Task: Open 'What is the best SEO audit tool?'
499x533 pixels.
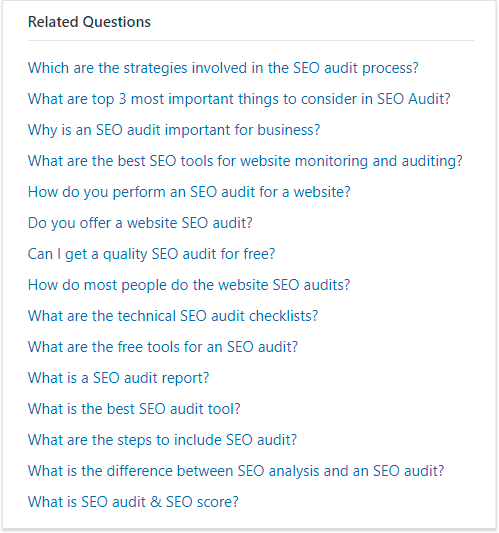Action: [134, 409]
